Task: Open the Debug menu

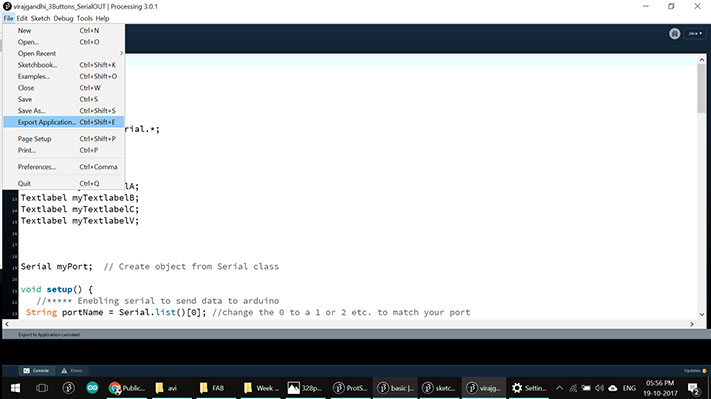Action: tap(63, 19)
